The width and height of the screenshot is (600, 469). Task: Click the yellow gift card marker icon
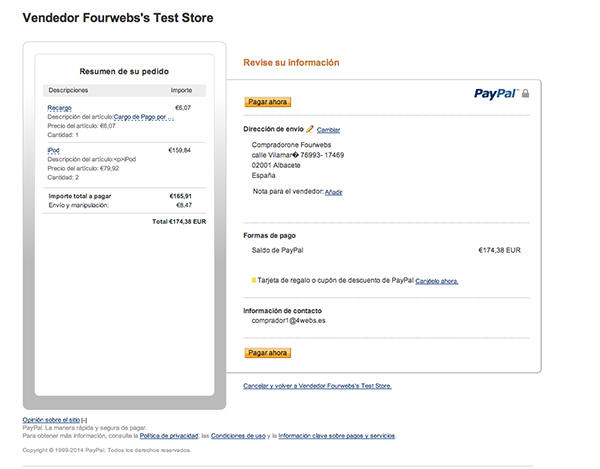pos(253,280)
